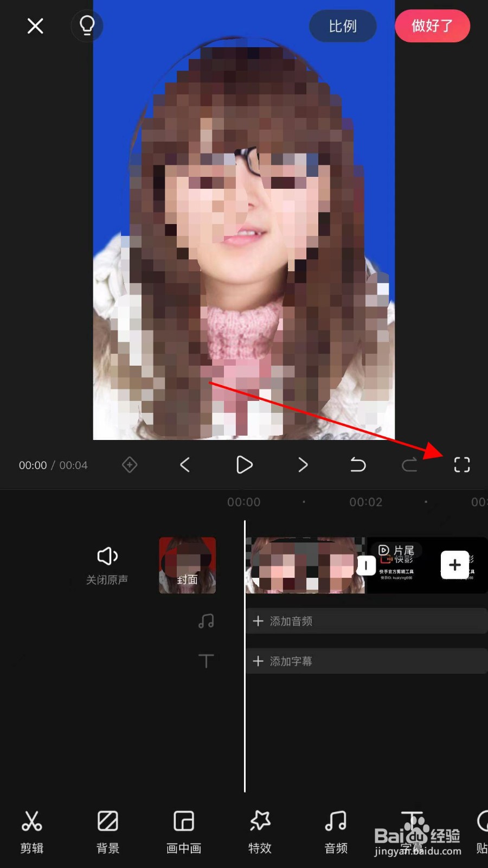Toggle 关闭原声 to mute original sound
The width and height of the screenshot is (488, 868).
(107, 565)
